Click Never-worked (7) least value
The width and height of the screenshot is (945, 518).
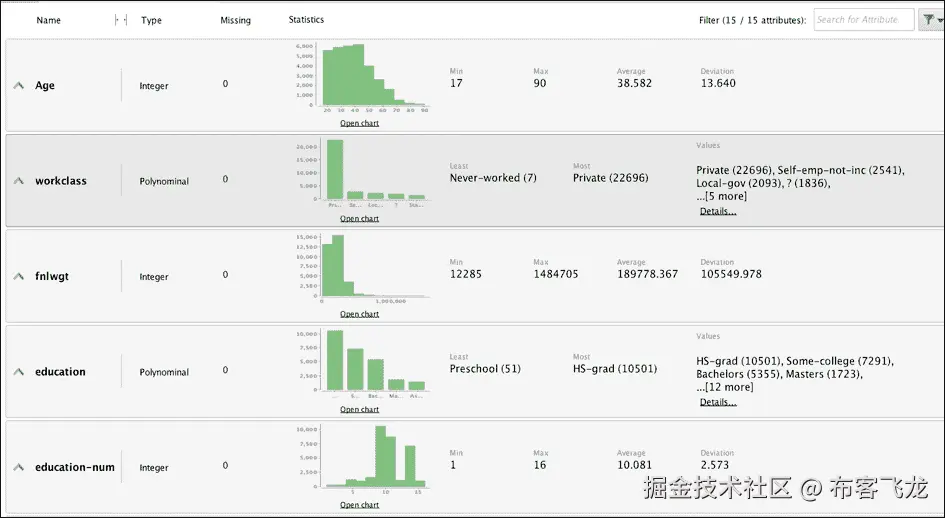click(493, 178)
